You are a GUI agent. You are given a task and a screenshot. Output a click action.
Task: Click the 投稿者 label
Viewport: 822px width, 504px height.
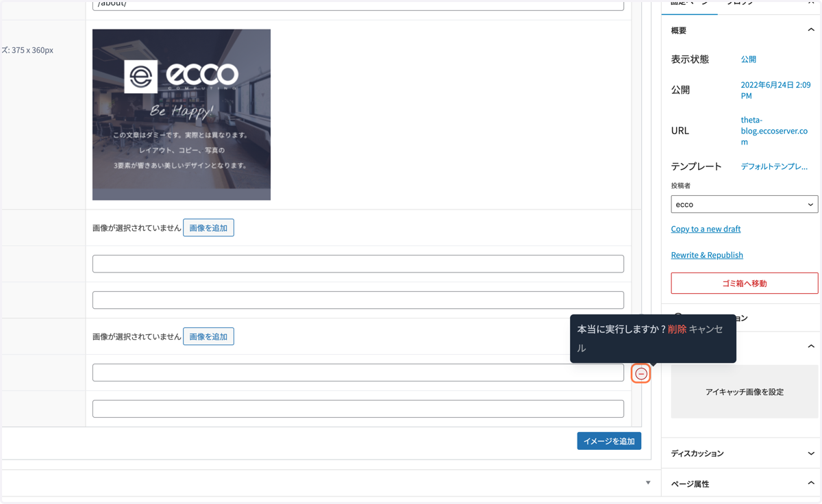(x=681, y=186)
